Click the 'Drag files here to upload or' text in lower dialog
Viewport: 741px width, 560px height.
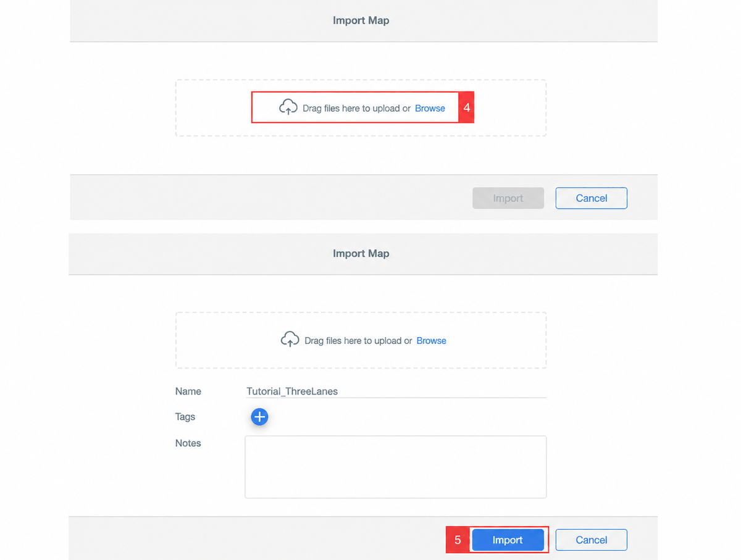358,341
